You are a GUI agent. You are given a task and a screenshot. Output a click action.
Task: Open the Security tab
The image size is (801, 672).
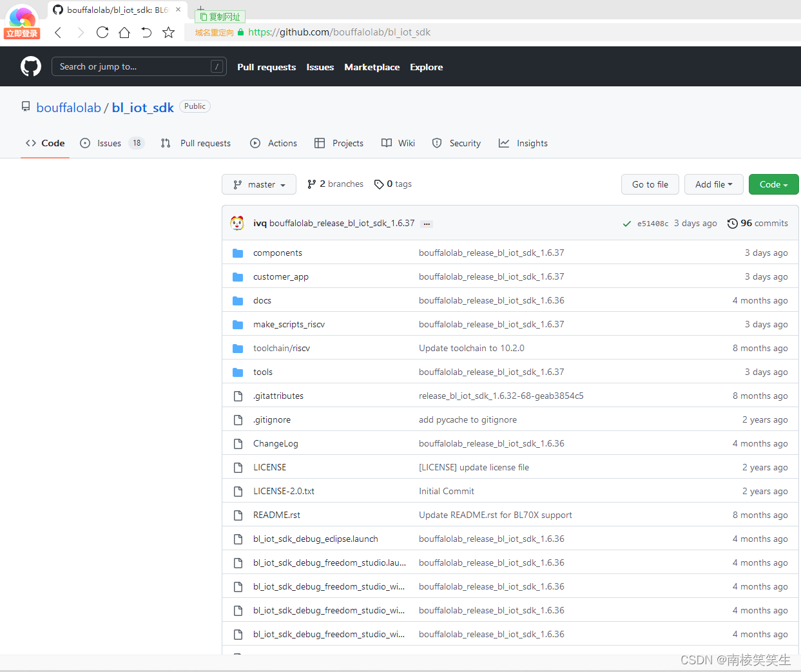(456, 143)
